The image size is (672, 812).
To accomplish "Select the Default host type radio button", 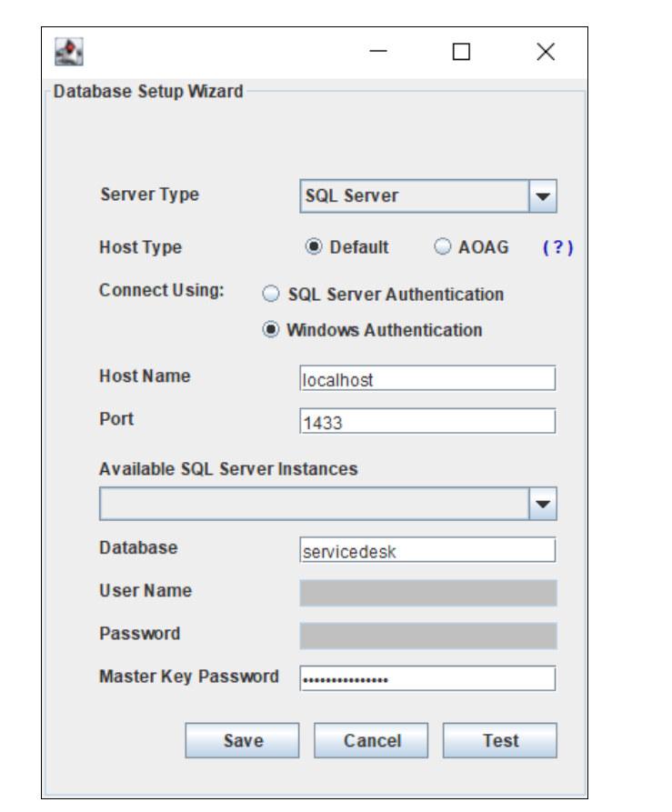I will pyautogui.click(x=314, y=247).
